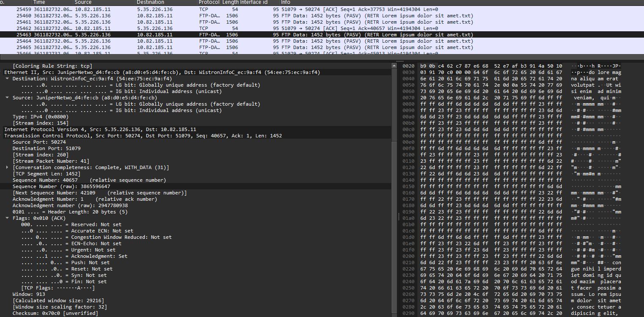Sort by the Length column header
The width and height of the screenshot is (644, 317).
tap(230, 3)
